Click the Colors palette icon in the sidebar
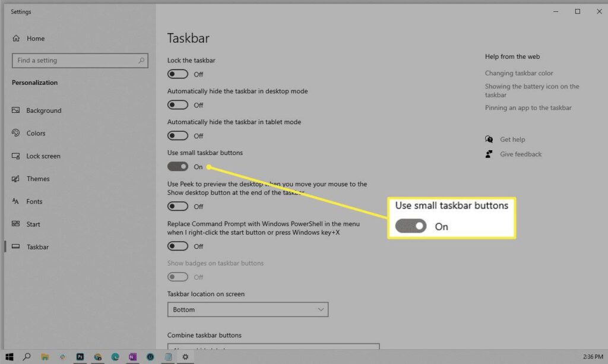This screenshot has width=608, height=364. 16,133
